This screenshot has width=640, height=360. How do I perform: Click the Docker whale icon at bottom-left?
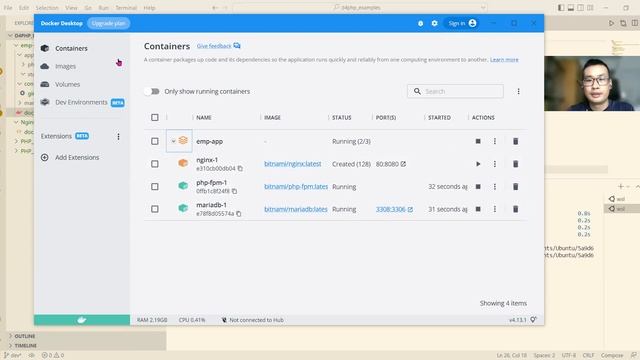coord(82,320)
